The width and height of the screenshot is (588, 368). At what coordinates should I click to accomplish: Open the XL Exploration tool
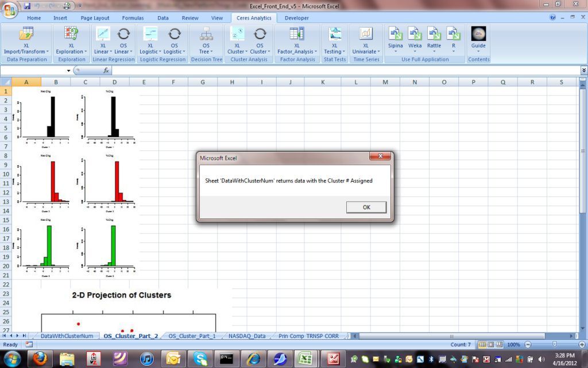[71, 40]
